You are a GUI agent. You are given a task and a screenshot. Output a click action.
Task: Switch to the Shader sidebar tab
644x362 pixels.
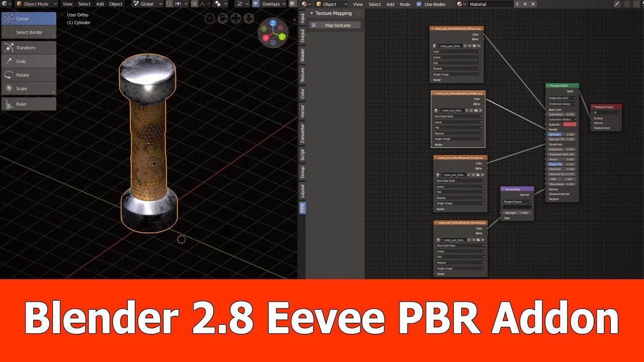pyautogui.click(x=302, y=55)
